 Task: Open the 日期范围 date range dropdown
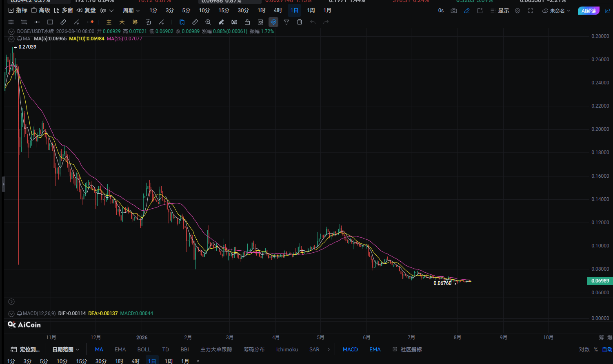pyautogui.click(x=66, y=349)
